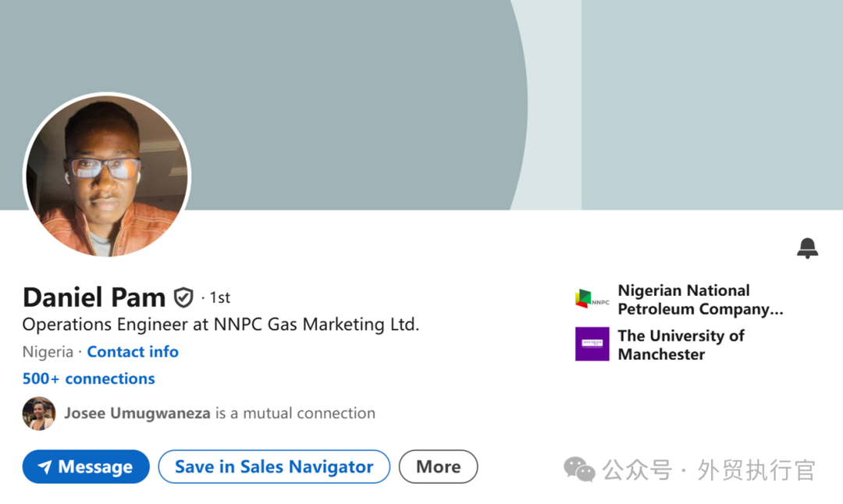Open the NNPC company logo
Viewport: 843px width, 504px height.
(x=592, y=299)
